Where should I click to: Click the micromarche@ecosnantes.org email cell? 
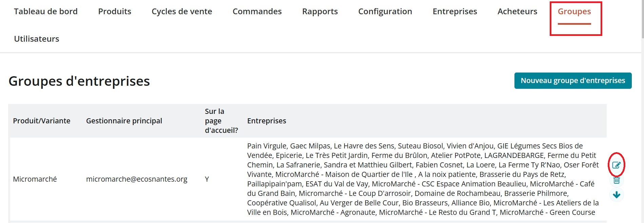click(x=137, y=179)
